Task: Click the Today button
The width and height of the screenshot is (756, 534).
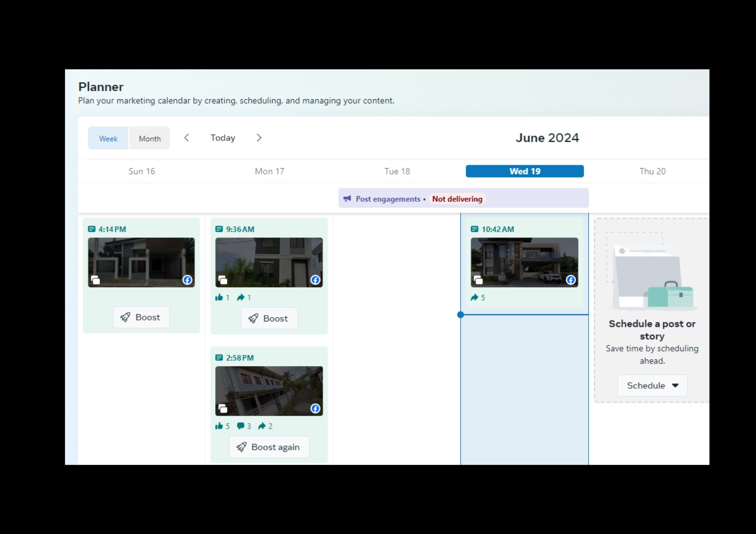Action: (223, 138)
